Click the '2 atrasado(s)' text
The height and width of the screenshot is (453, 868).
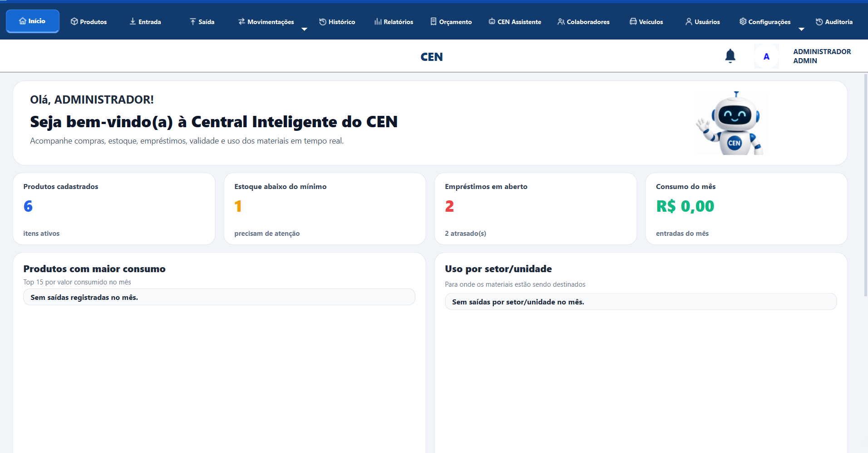[x=465, y=234]
